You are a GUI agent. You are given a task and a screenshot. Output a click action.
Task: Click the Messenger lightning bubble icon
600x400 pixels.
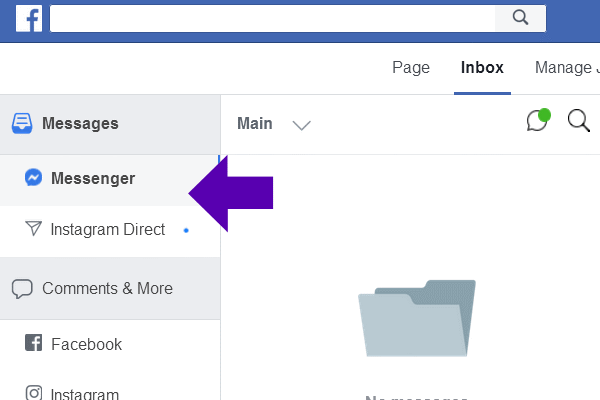coord(33,178)
